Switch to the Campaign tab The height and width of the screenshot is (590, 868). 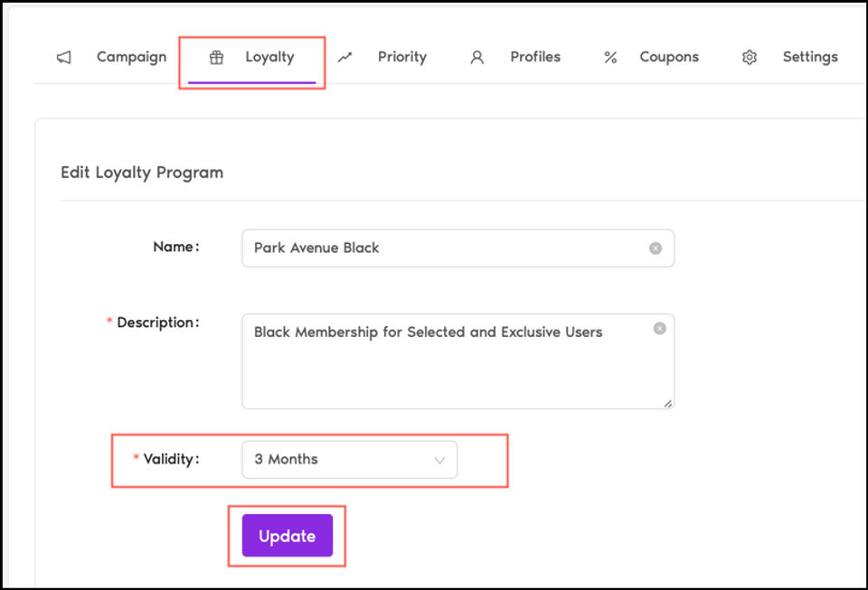click(x=132, y=57)
